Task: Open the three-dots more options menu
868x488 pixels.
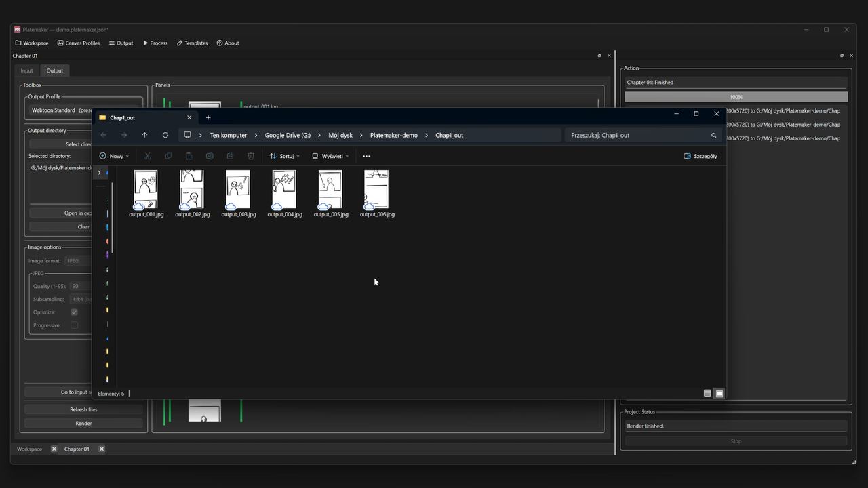Action: tap(367, 156)
